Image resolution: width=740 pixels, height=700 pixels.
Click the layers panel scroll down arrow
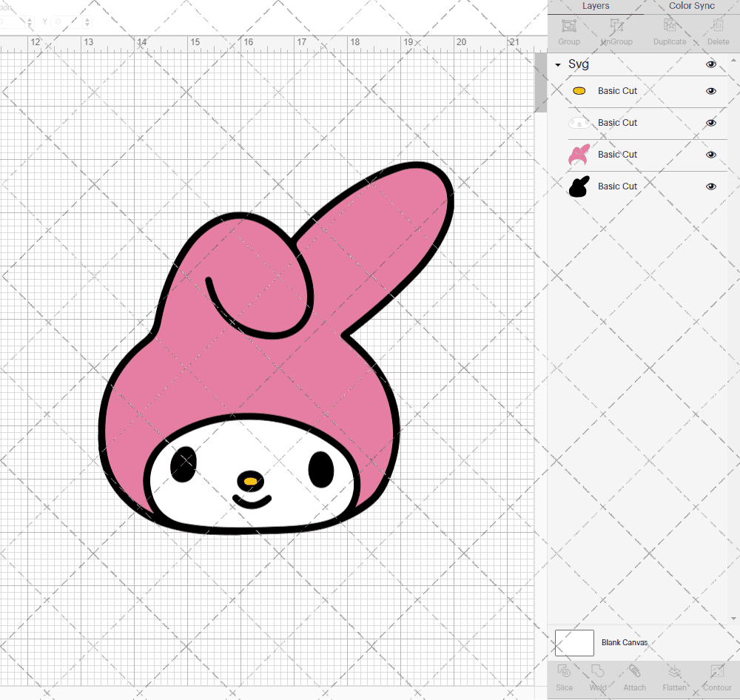[x=733, y=619]
